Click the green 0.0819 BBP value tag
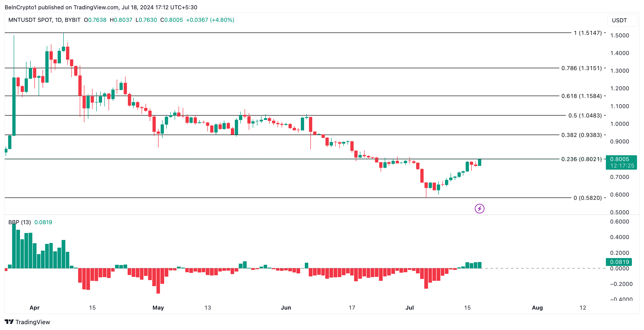 click(x=619, y=262)
